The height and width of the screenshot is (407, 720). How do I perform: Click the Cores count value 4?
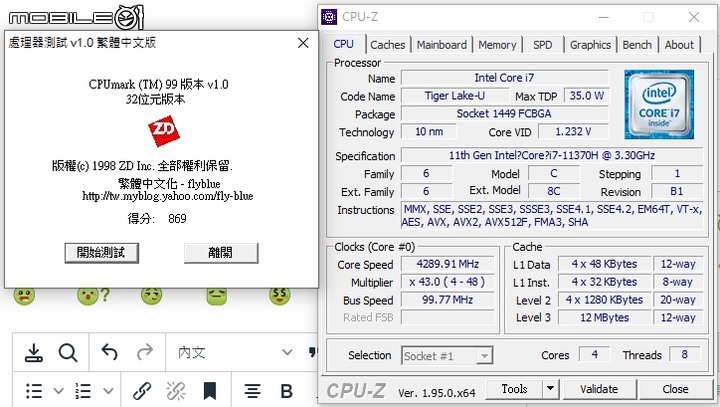click(x=594, y=354)
